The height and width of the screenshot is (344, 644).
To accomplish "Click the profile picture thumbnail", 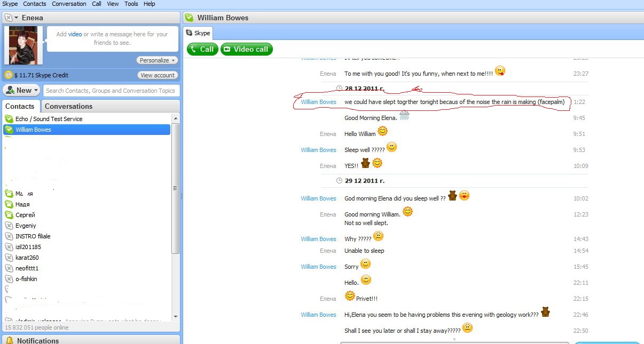I will point(23,45).
